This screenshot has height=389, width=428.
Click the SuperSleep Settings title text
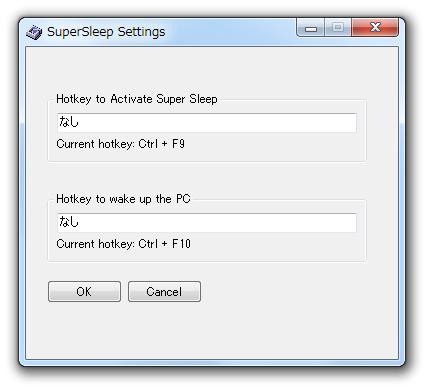coord(106,32)
